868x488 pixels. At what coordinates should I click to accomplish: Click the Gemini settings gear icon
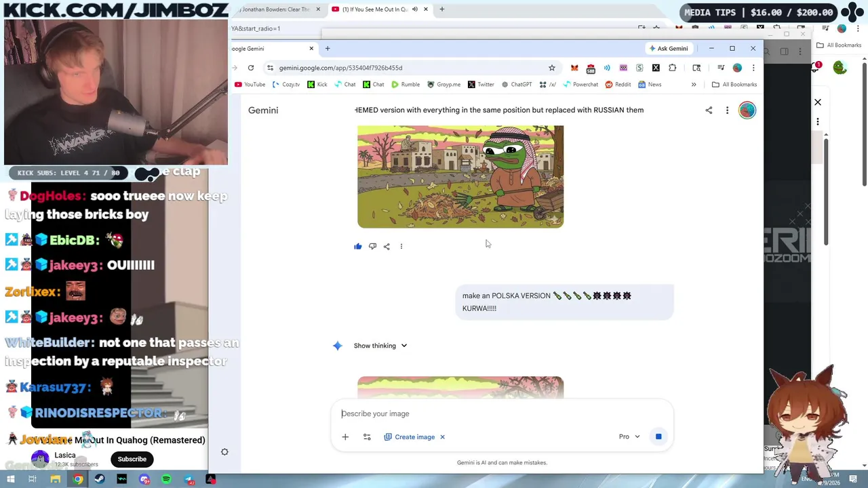224,452
